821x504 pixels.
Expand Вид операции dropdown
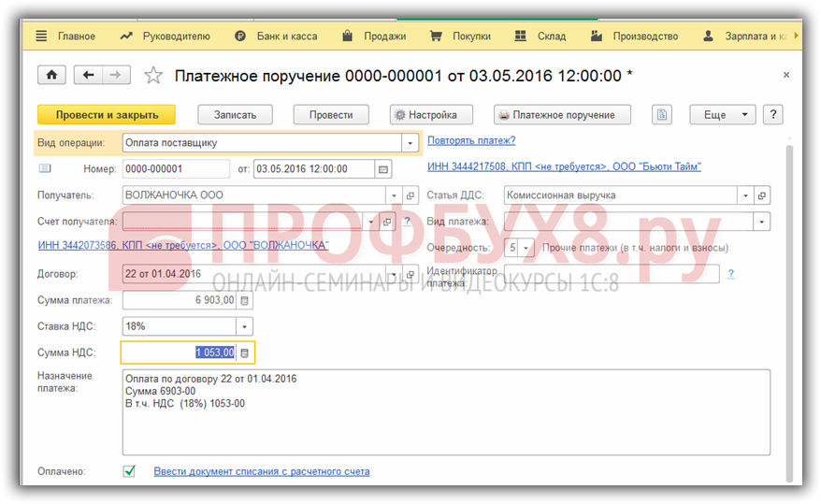pyautogui.click(x=410, y=143)
